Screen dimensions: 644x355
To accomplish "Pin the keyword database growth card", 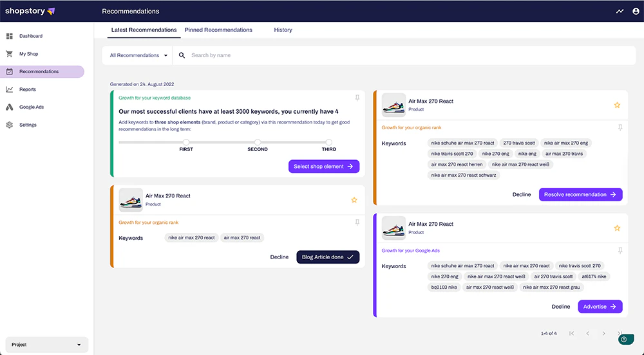I will coord(357,98).
